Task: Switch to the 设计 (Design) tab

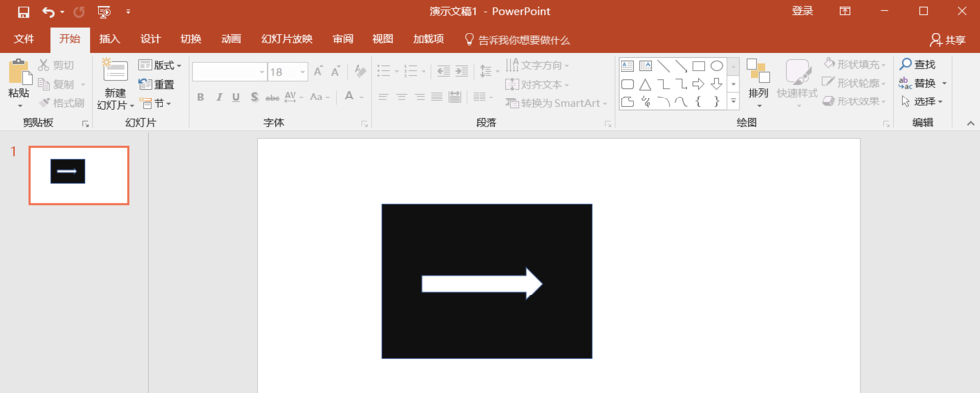Action: coord(150,39)
